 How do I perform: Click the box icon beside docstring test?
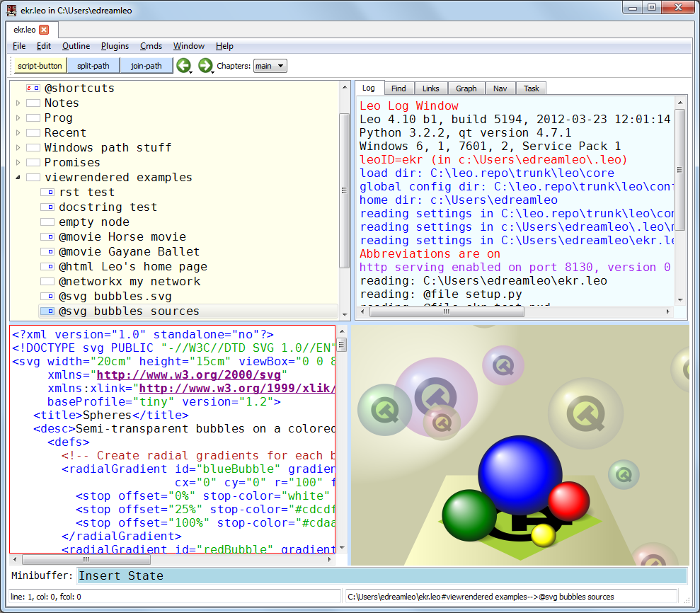(47, 207)
